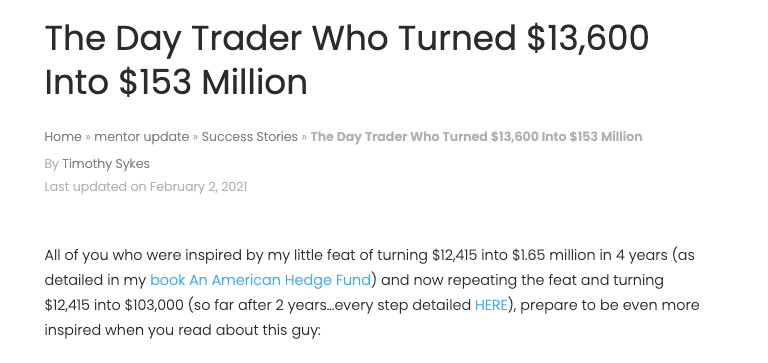
Task: Open author Timothy Sykes' profile link
Action: [106, 164]
